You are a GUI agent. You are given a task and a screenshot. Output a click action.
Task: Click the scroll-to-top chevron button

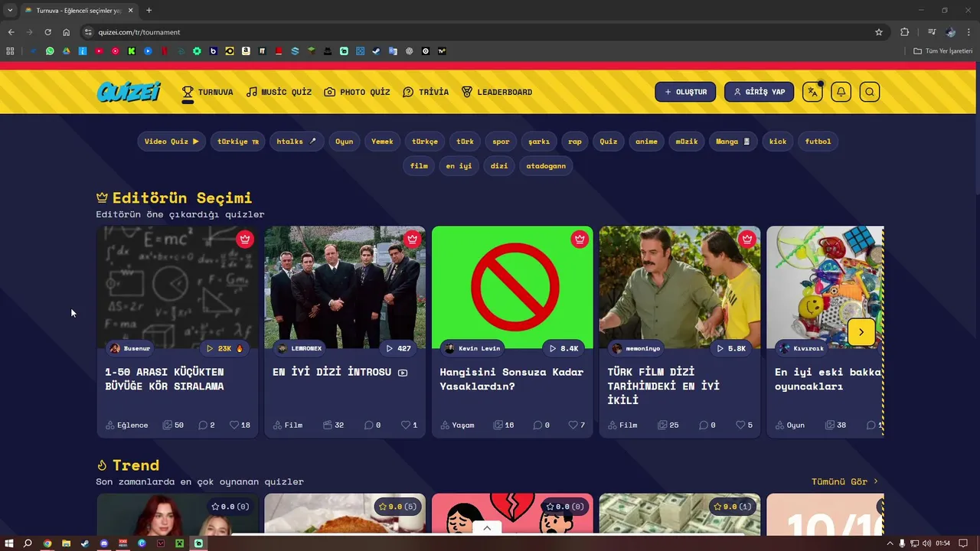pyautogui.click(x=487, y=528)
